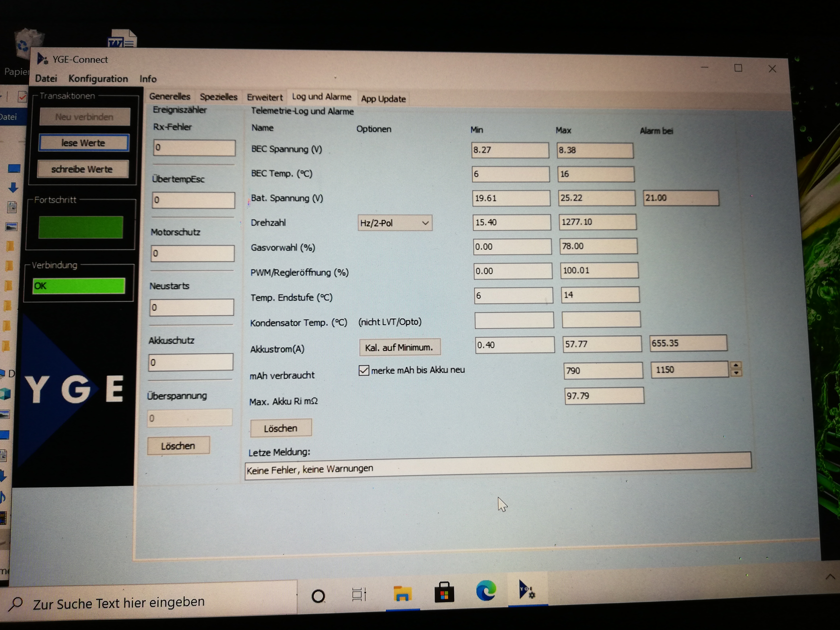
Task: Decrease mAh alarm value with down arrow
Action: pyautogui.click(x=736, y=373)
